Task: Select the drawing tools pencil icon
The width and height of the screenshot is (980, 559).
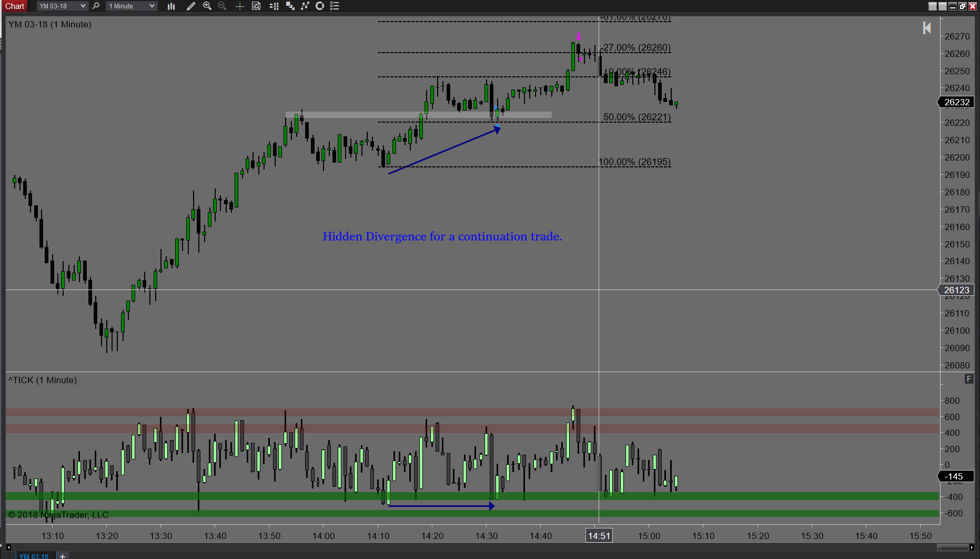Action: point(191,6)
